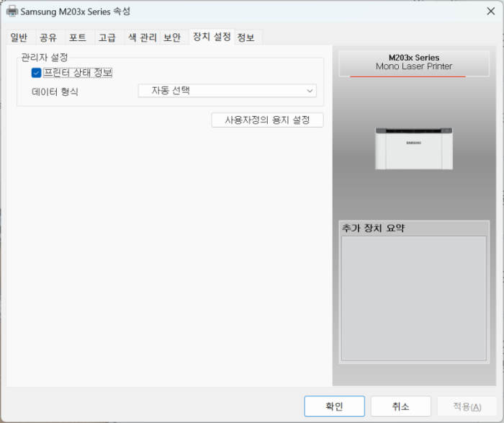This screenshot has width=504, height=423.
Task: Click the 관리자 설정 group title
Action: tap(45, 58)
